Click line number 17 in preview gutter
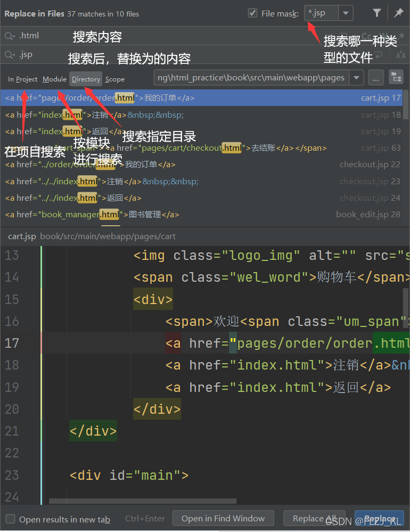Image resolution: width=410 pixels, height=532 pixels. point(12,343)
